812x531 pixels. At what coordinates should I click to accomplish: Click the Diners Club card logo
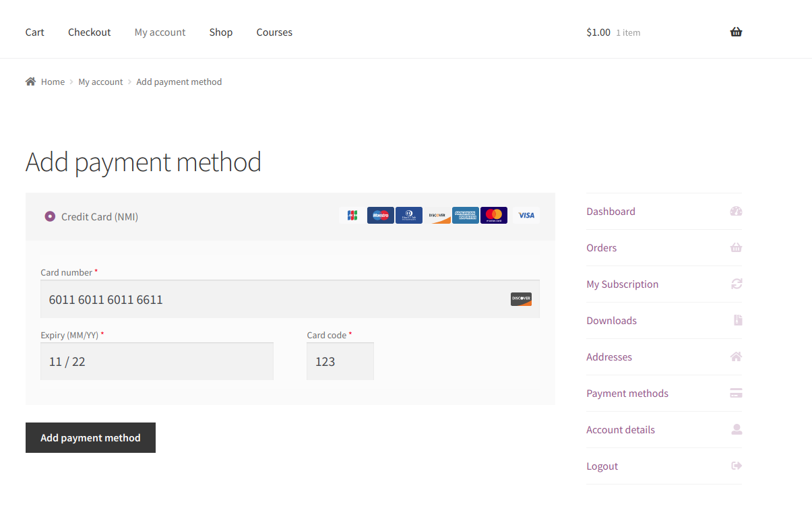[x=408, y=216]
